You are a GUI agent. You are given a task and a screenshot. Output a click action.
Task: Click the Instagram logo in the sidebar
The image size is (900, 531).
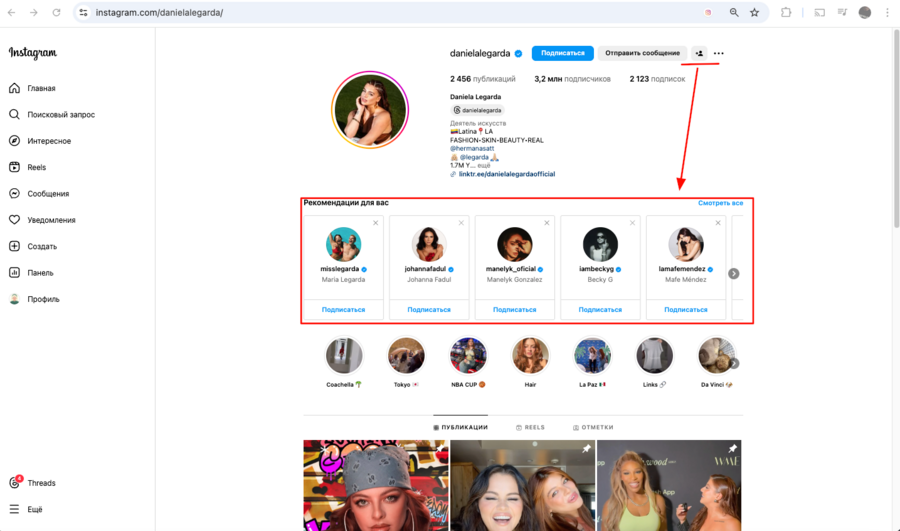pyautogui.click(x=33, y=53)
